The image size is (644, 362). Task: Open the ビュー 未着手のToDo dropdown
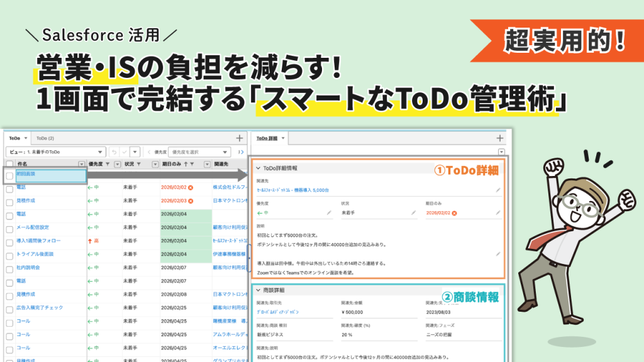pos(55,151)
